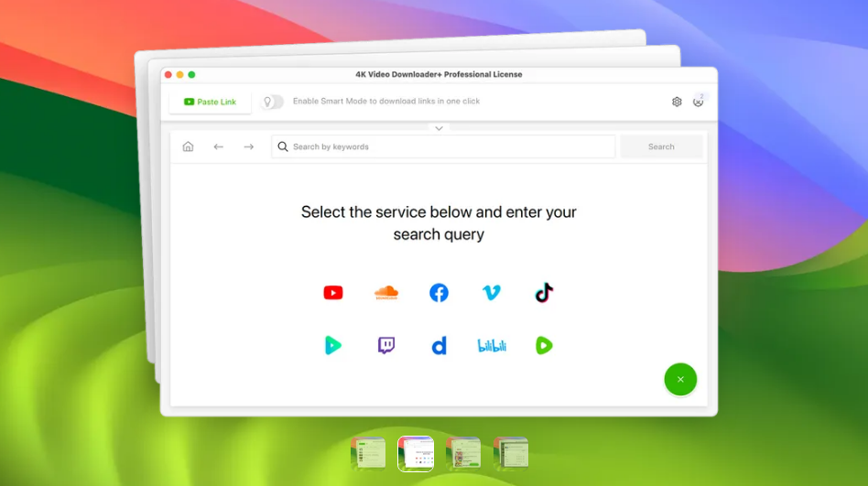
Task: Click the yellow minimize window button
Action: tap(179, 75)
